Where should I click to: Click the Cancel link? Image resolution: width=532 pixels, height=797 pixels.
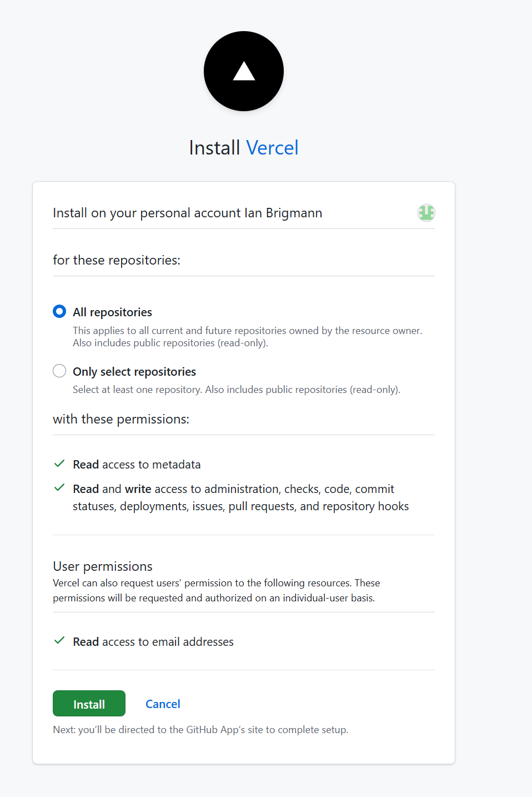[x=163, y=704]
